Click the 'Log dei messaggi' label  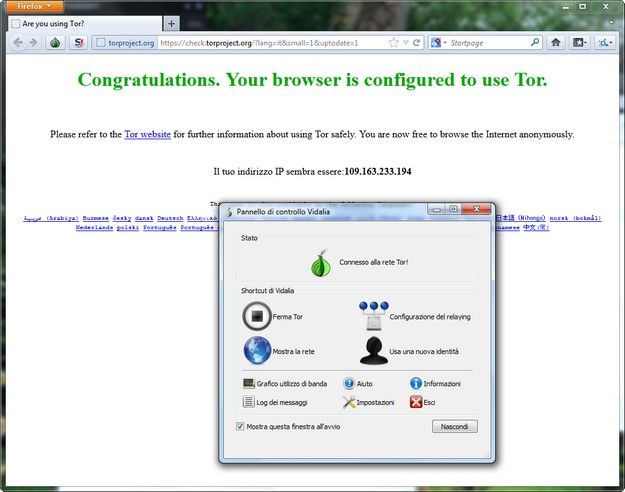(x=282, y=402)
